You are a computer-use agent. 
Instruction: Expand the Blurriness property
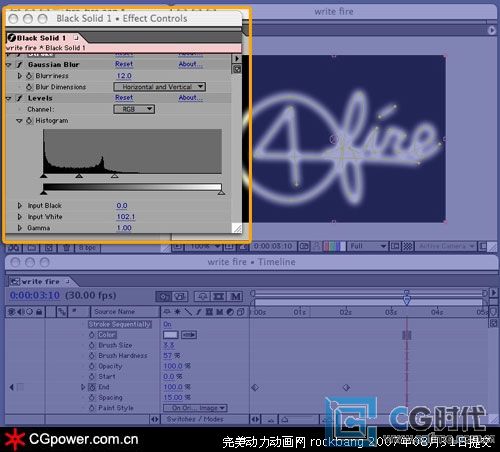pos(20,76)
